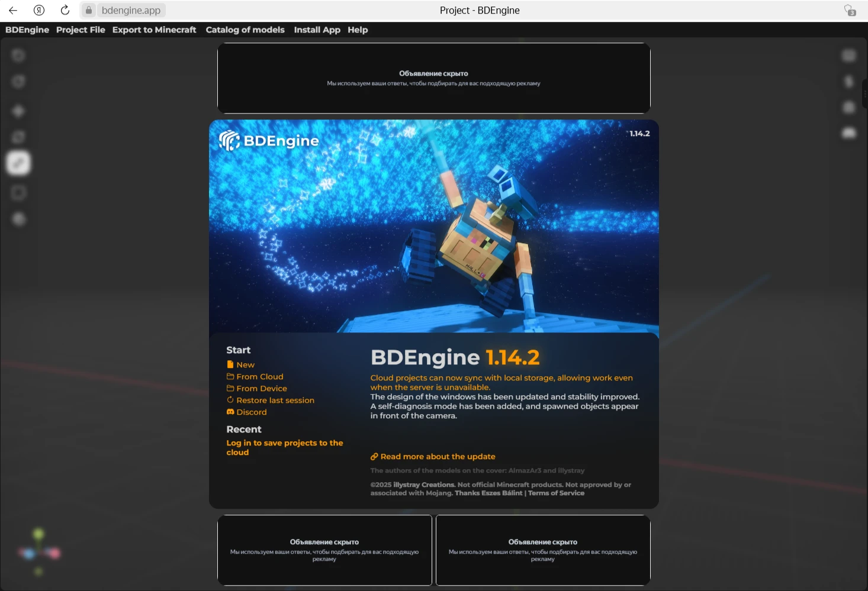Click the Yandex icon beside the back arrow

pos(39,10)
